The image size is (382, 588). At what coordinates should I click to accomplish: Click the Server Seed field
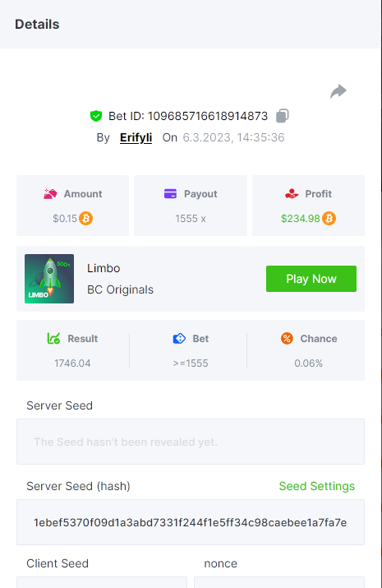191,442
